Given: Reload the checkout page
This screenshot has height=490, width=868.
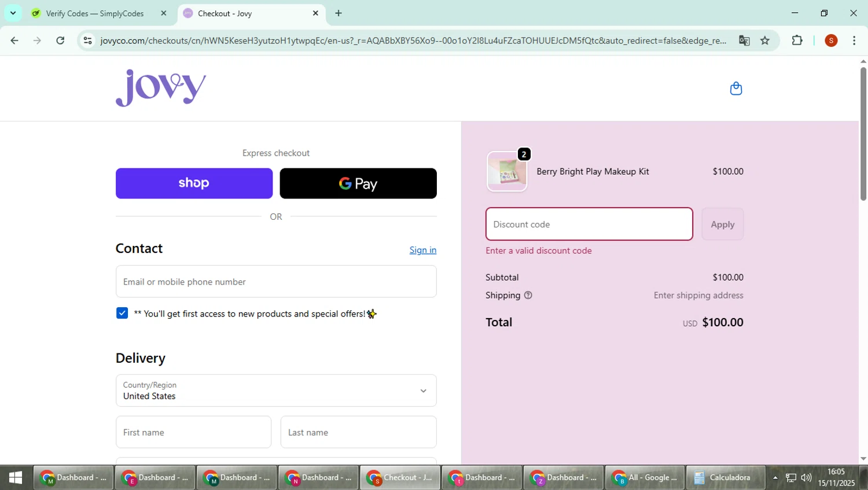Looking at the screenshot, I should point(60,40).
